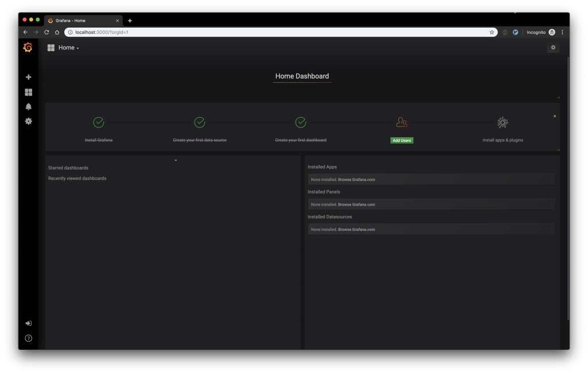
Task: Click the Add Users people icon
Action: tap(401, 122)
